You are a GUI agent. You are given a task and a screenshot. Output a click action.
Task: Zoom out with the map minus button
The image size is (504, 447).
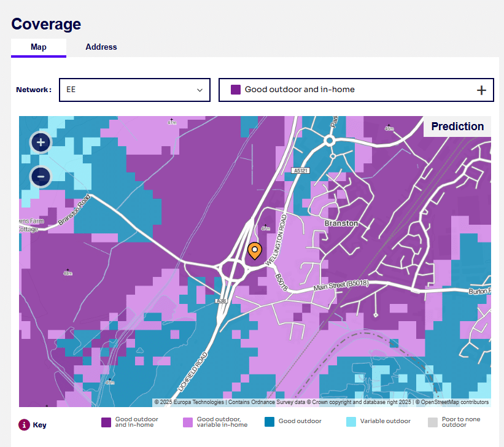[41, 177]
